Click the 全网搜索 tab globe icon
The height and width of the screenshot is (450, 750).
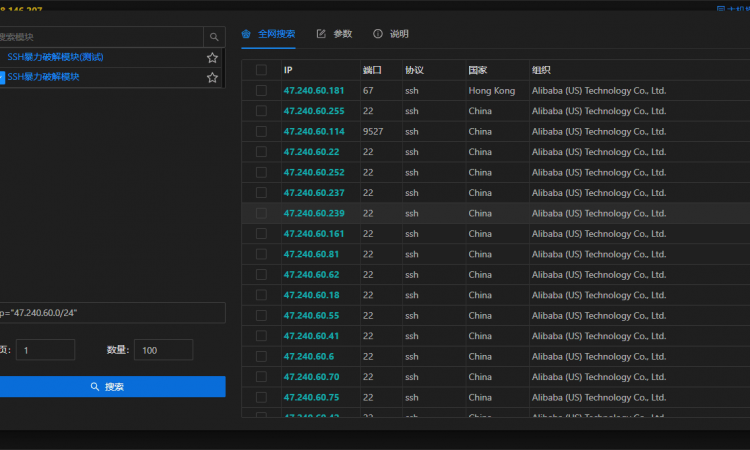tap(247, 34)
